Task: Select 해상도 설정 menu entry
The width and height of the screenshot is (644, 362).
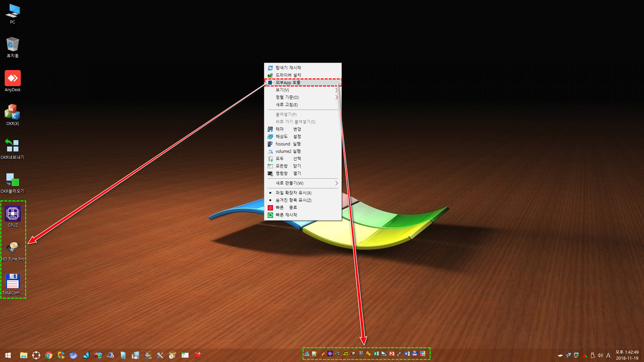Action: click(x=303, y=136)
